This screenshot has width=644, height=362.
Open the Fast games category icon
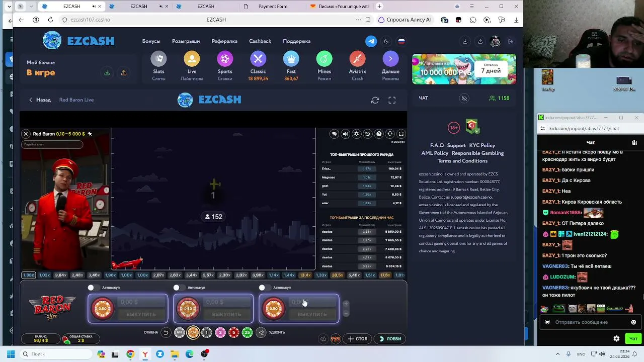point(291,59)
